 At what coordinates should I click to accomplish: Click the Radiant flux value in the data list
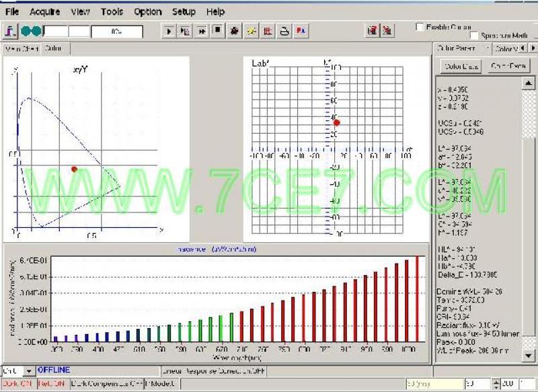469,325
